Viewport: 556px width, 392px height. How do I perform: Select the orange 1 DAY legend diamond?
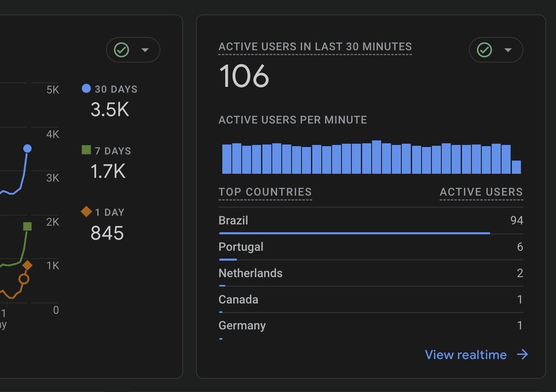click(86, 212)
